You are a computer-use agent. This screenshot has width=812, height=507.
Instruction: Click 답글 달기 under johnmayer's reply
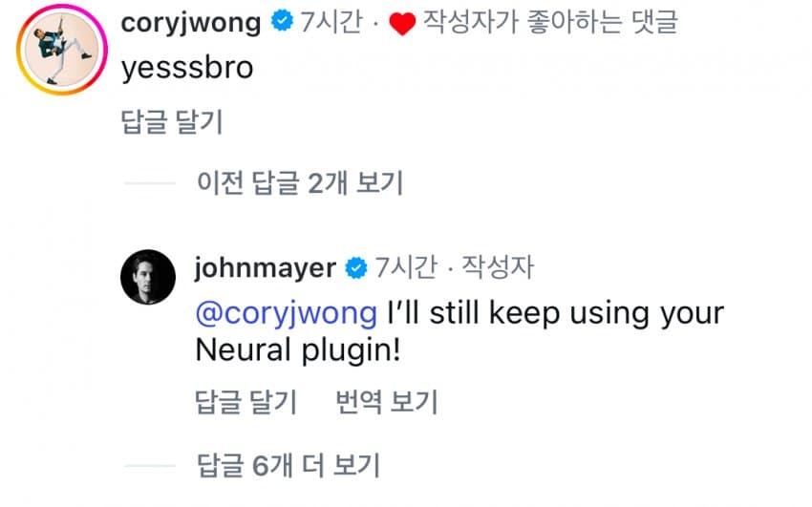pyautogui.click(x=246, y=402)
